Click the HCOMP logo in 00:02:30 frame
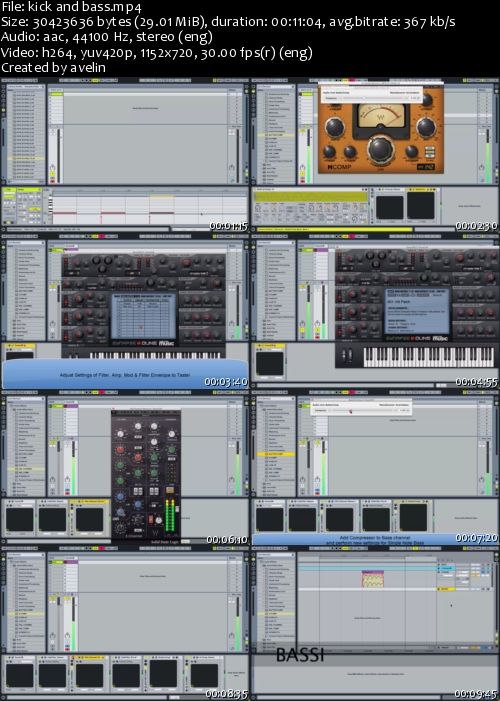 pyautogui.click(x=339, y=167)
